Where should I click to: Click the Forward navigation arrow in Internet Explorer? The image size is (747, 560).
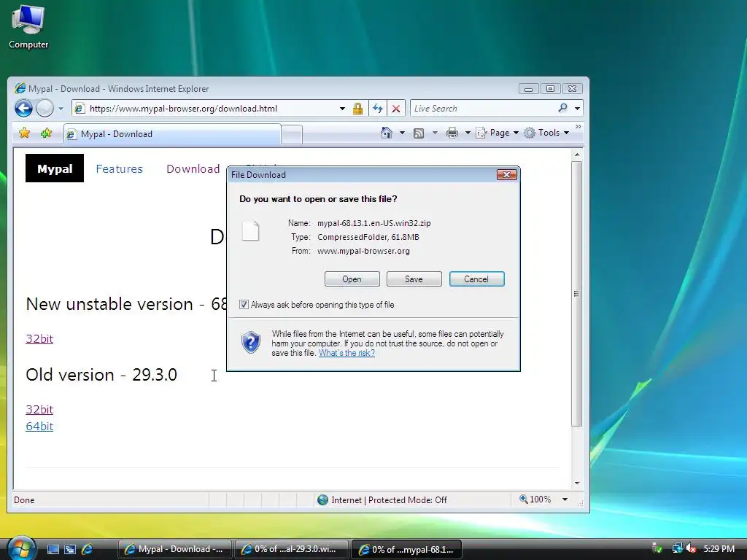tap(44, 108)
